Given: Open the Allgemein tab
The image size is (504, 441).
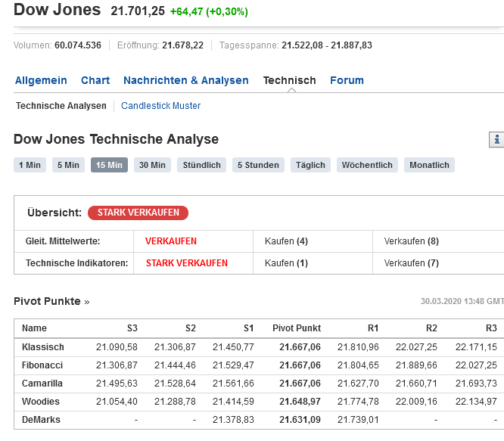Looking at the screenshot, I should tap(41, 80).
